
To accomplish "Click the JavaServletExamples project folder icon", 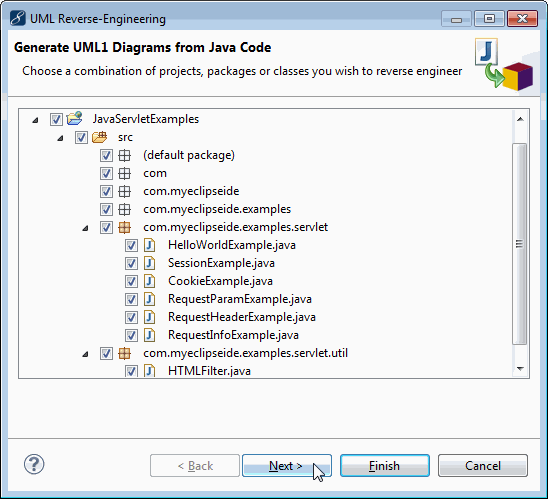I will click(74, 119).
